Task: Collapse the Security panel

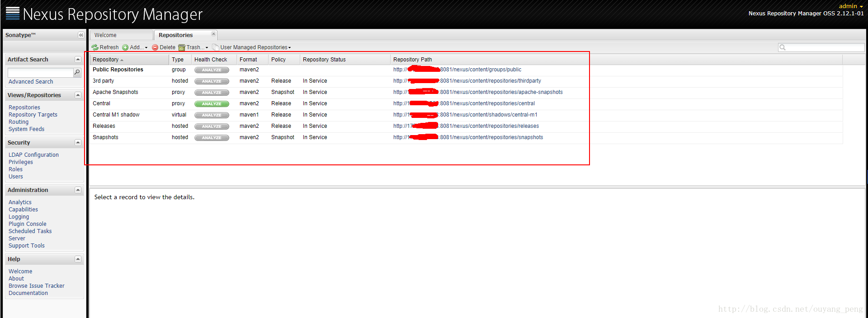Action: point(78,143)
